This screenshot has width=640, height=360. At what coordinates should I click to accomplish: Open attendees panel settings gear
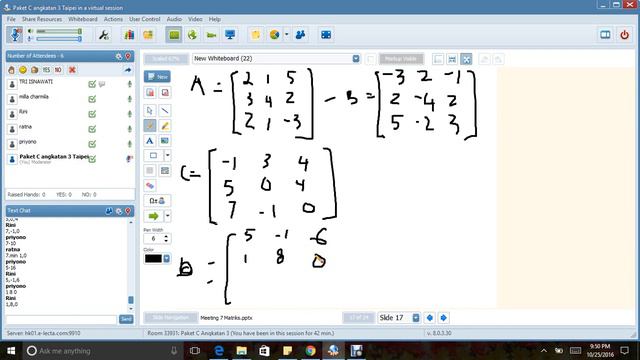[119, 56]
